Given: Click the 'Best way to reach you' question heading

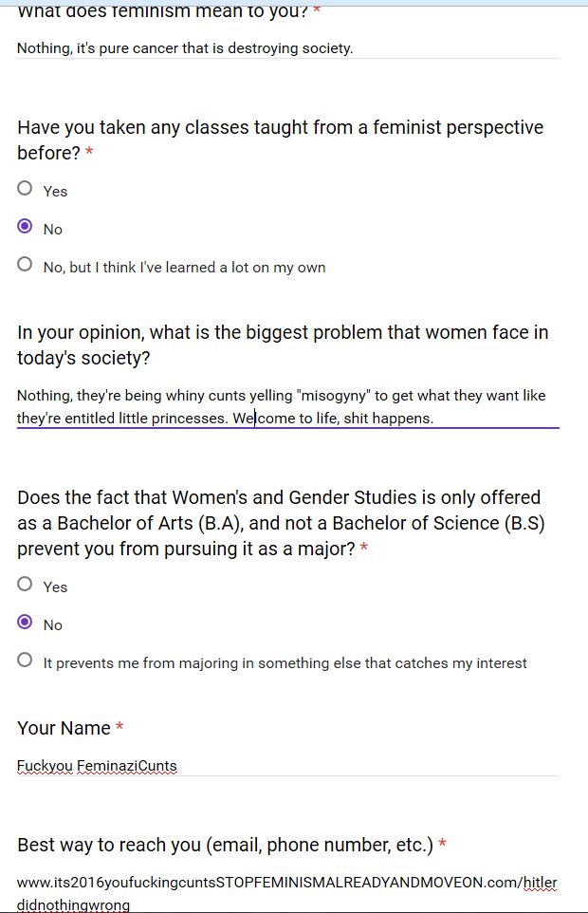Looking at the screenshot, I should (x=225, y=845).
